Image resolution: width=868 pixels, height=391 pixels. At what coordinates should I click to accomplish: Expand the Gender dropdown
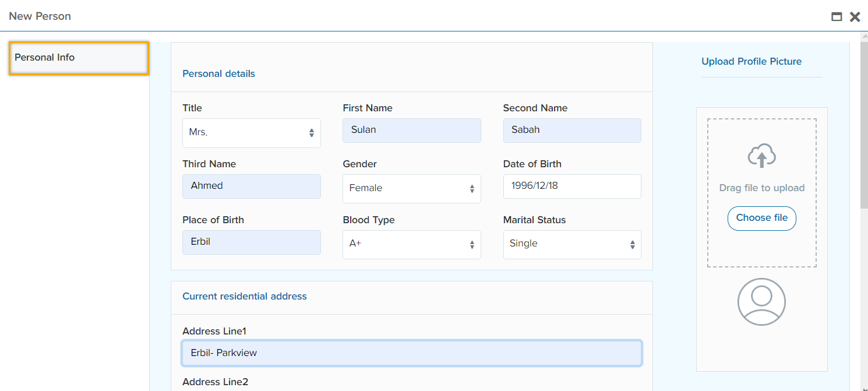411,189
